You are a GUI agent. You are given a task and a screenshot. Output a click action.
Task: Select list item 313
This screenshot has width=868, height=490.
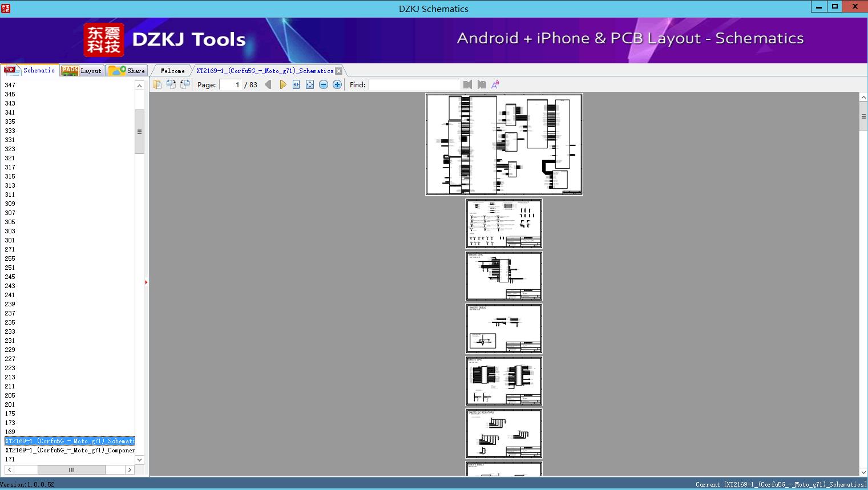(x=10, y=185)
